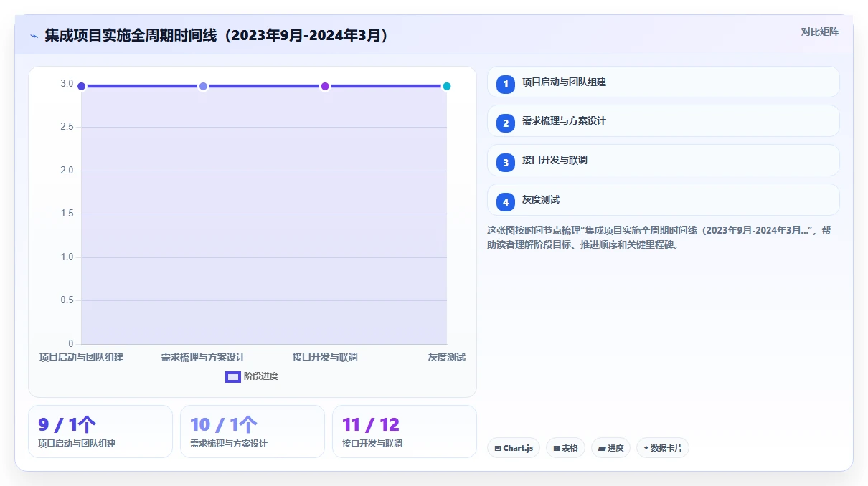Click the teal chart point for 灰度测试

(447, 86)
